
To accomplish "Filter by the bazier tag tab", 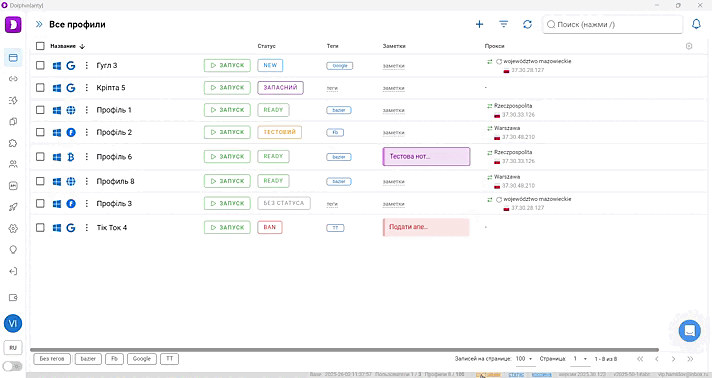I will [x=88, y=359].
